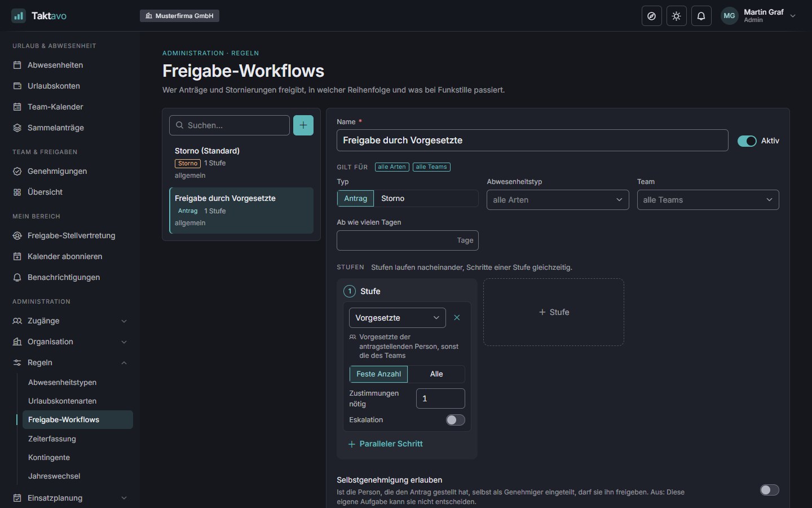Click the Kalender abonnieren icon
Image resolution: width=812 pixels, height=508 pixels.
17,256
